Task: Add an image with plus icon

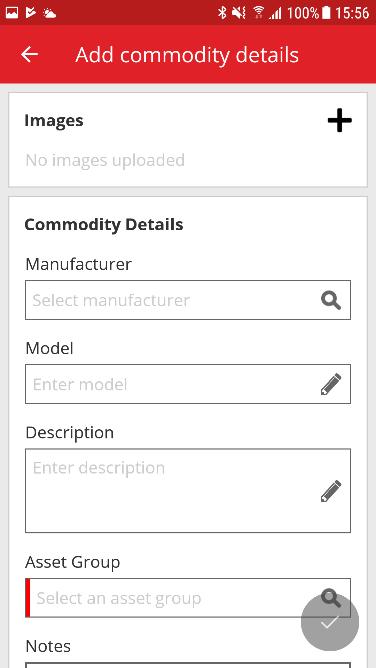Action: click(339, 121)
